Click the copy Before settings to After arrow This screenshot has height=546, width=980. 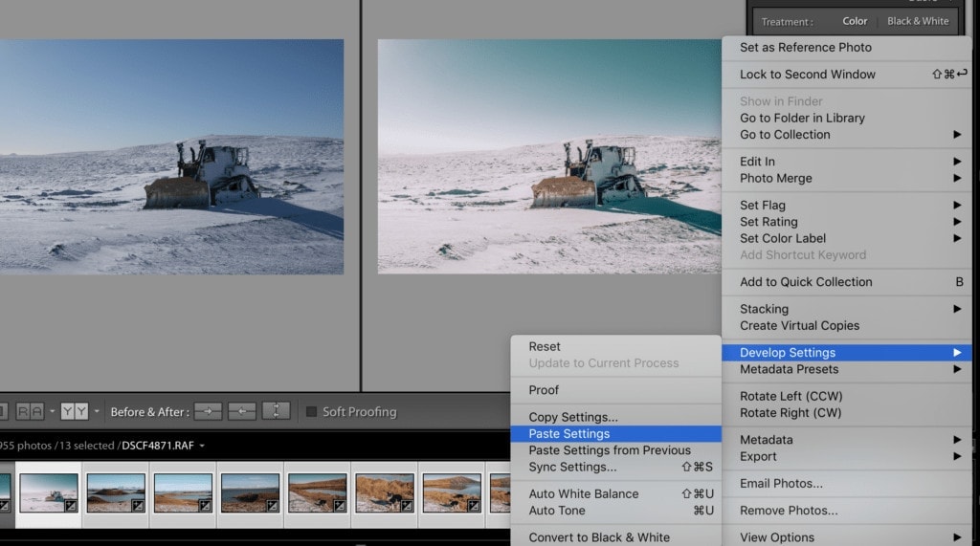[208, 411]
